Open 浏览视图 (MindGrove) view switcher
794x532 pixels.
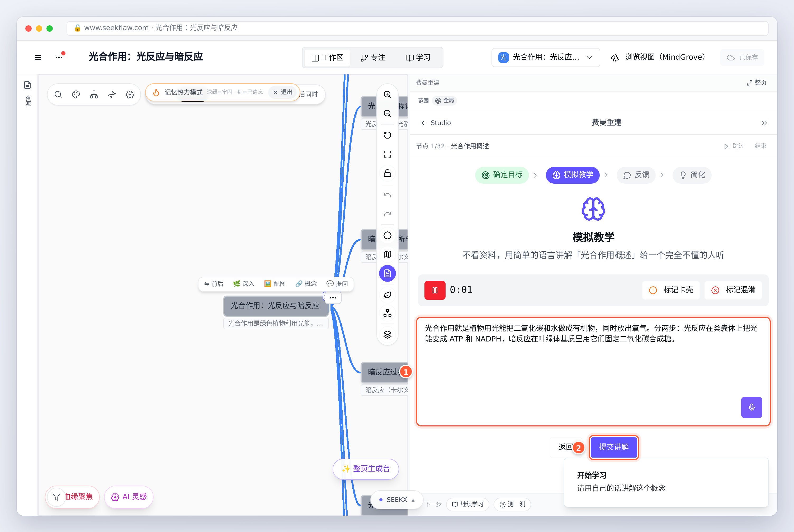point(658,57)
